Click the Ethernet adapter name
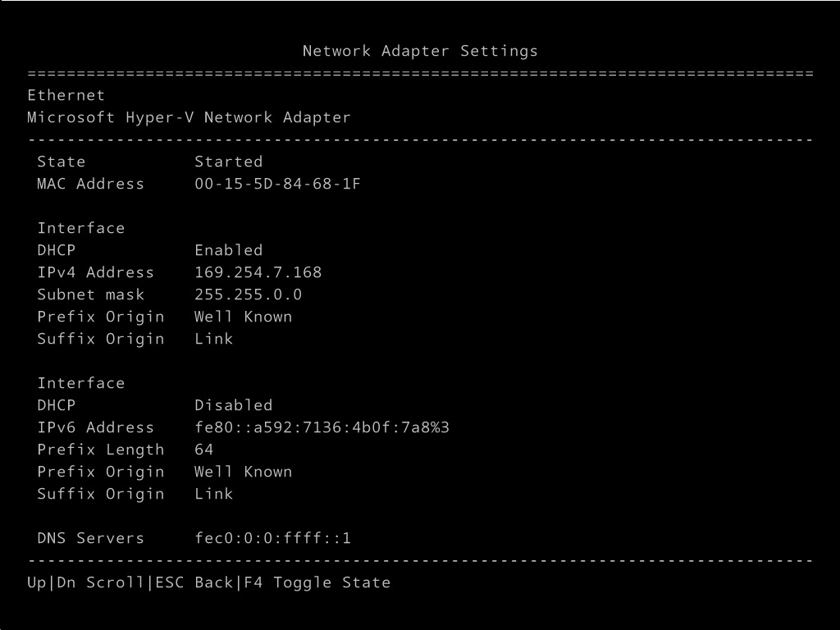 point(66,95)
